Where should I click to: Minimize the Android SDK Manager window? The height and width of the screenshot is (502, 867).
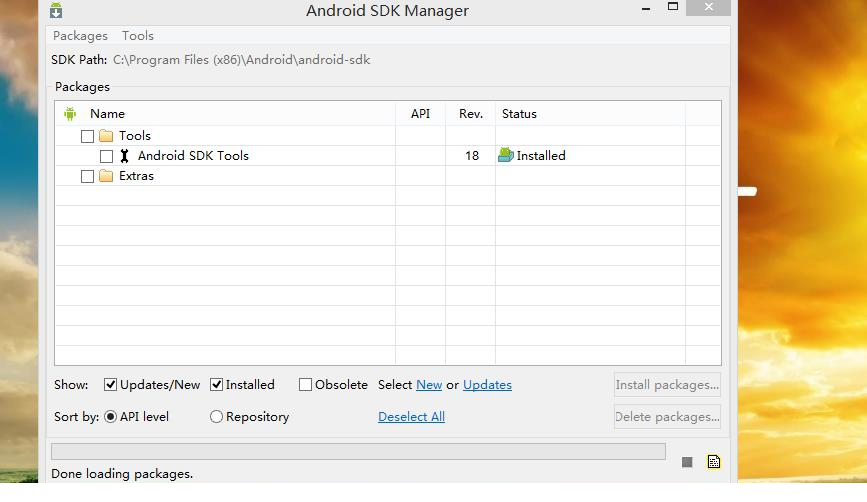click(645, 8)
